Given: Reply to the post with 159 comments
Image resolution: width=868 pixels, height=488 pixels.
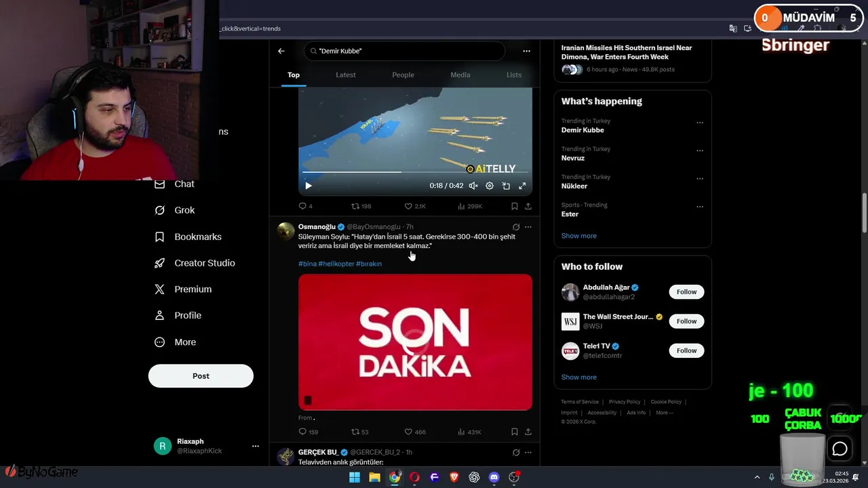Looking at the screenshot, I should pyautogui.click(x=308, y=432).
